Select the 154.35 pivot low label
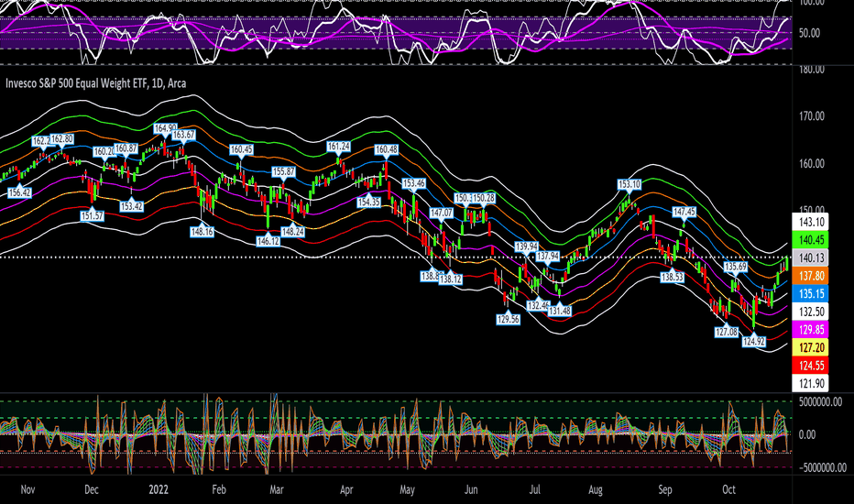This screenshot has height=504, width=854. click(369, 202)
